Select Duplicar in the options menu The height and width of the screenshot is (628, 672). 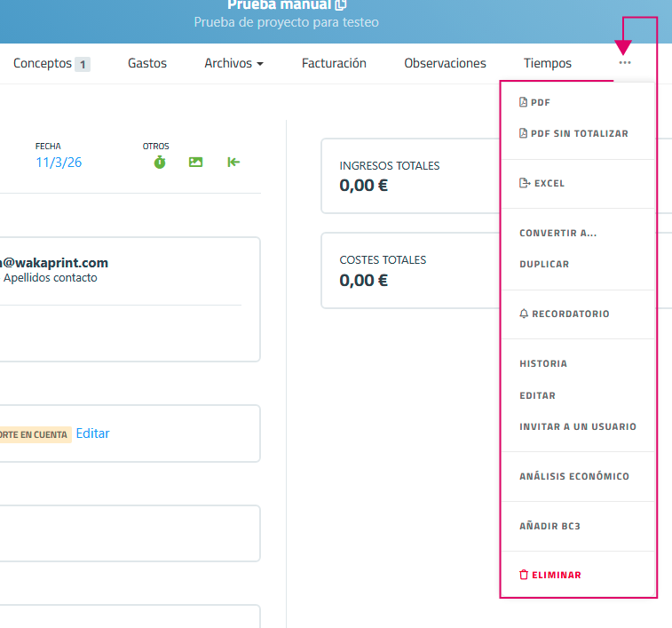point(544,265)
